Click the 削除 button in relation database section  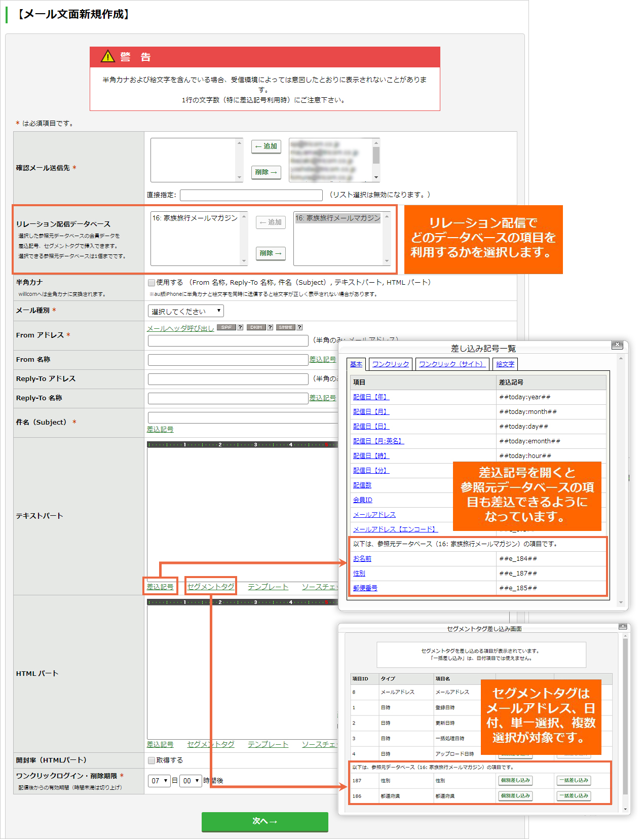point(271,253)
